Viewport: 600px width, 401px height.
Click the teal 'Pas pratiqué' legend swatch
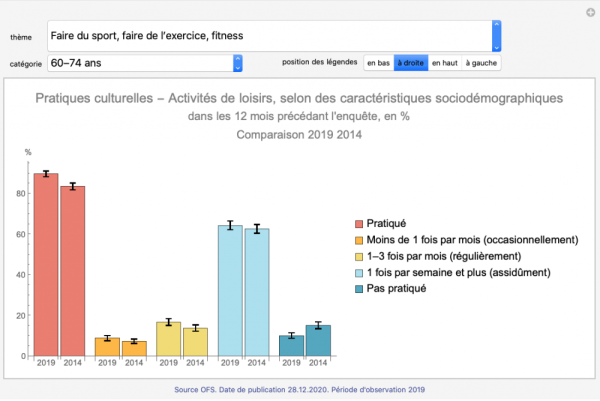pos(360,288)
